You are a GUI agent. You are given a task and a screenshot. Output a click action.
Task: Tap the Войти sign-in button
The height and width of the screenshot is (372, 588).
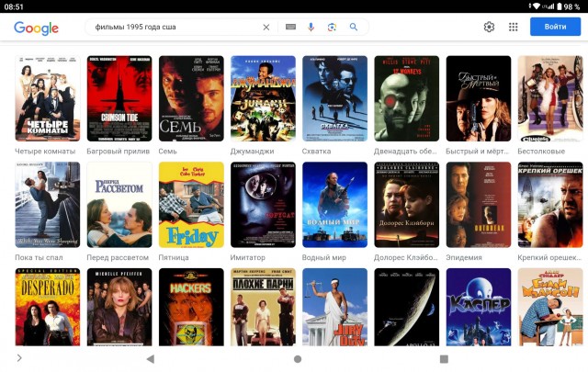coord(555,27)
